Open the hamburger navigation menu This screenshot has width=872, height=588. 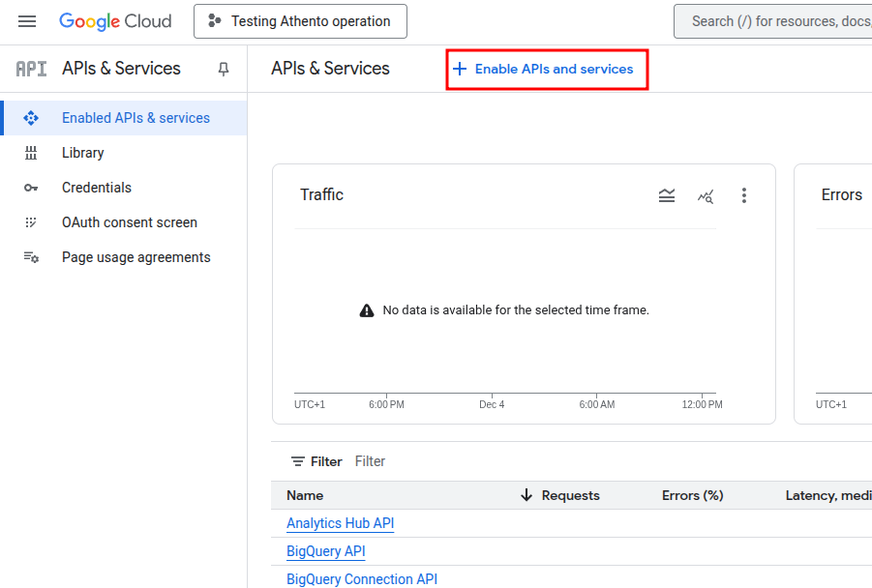[27, 21]
